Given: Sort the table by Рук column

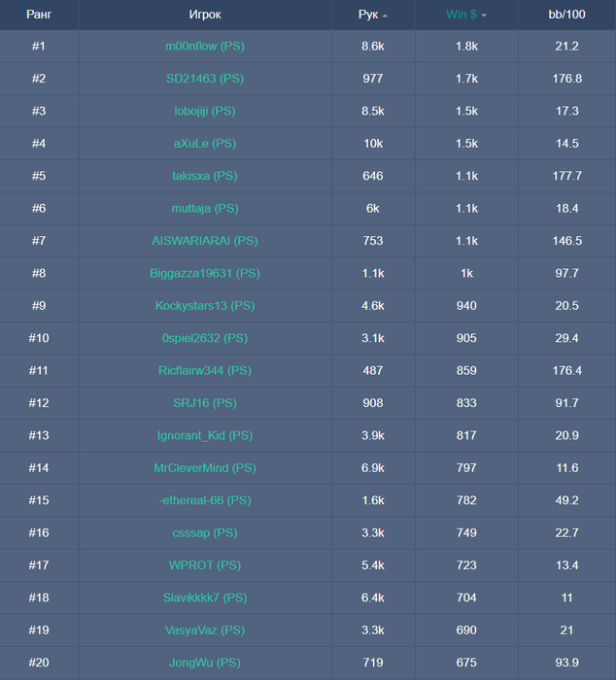Looking at the screenshot, I should tap(367, 15).
